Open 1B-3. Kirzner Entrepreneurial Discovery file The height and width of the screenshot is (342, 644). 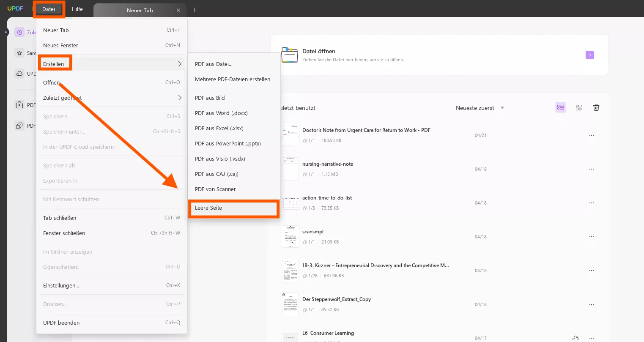click(375, 265)
